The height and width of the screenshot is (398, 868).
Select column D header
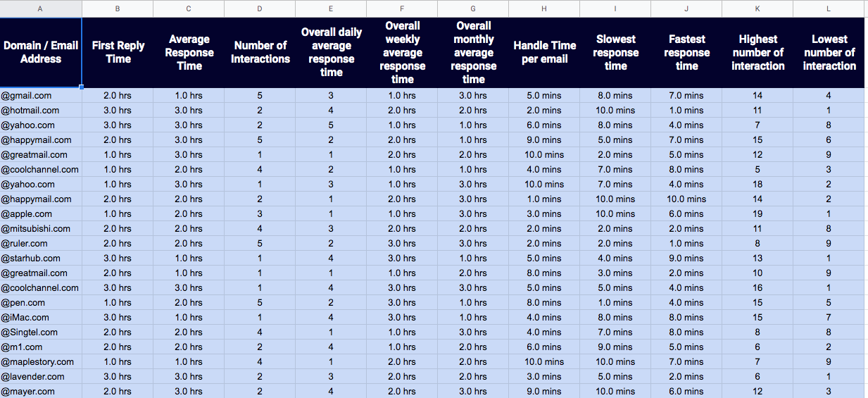pyautogui.click(x=260, y=8)
